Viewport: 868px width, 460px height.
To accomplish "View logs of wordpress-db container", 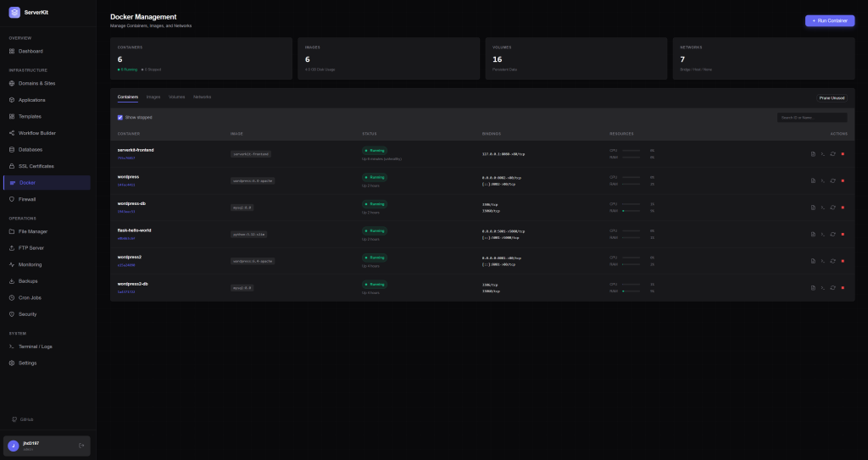I will pyautogui.click(x=813, y=207).
